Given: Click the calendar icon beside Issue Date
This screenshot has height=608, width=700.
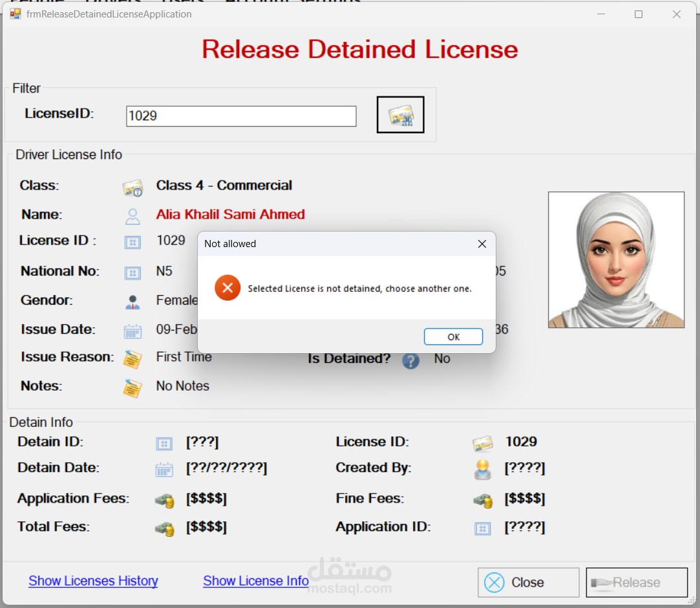Looking at the screenshot, I should tap(133, 331).
